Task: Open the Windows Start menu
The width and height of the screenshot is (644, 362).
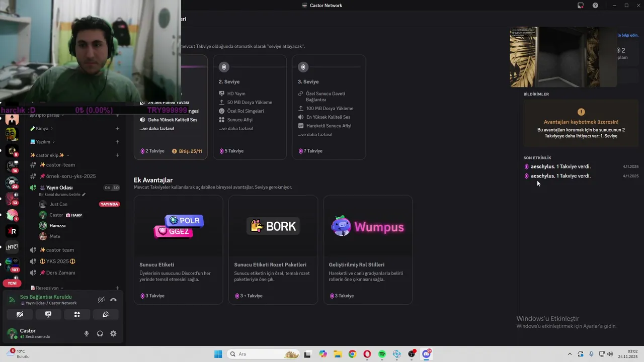Action: 218,354
